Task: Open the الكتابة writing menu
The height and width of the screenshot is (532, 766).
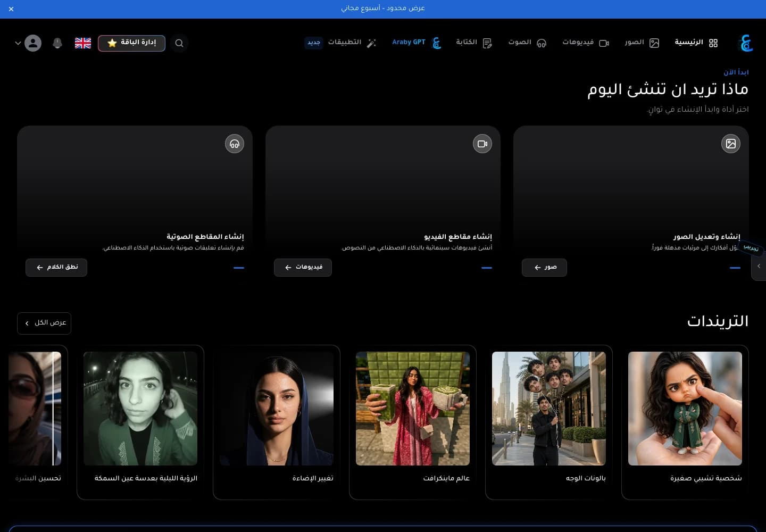Action: pos(474,43)
